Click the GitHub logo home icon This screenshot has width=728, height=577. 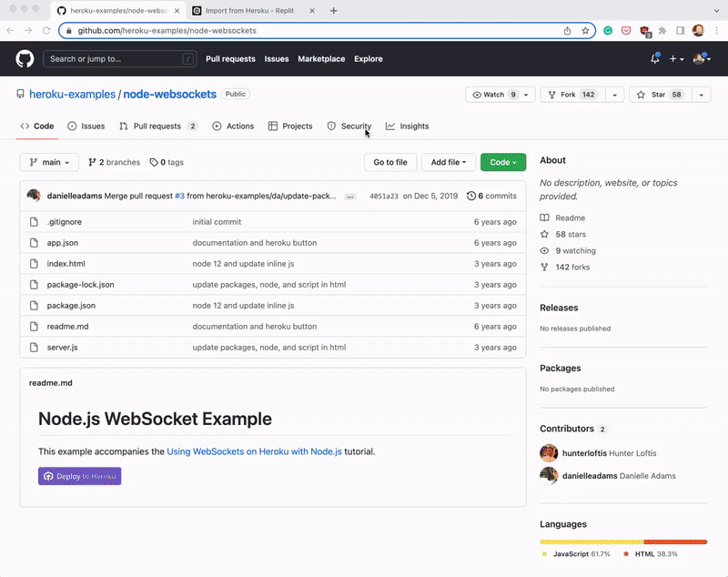[x=25, y=58]
